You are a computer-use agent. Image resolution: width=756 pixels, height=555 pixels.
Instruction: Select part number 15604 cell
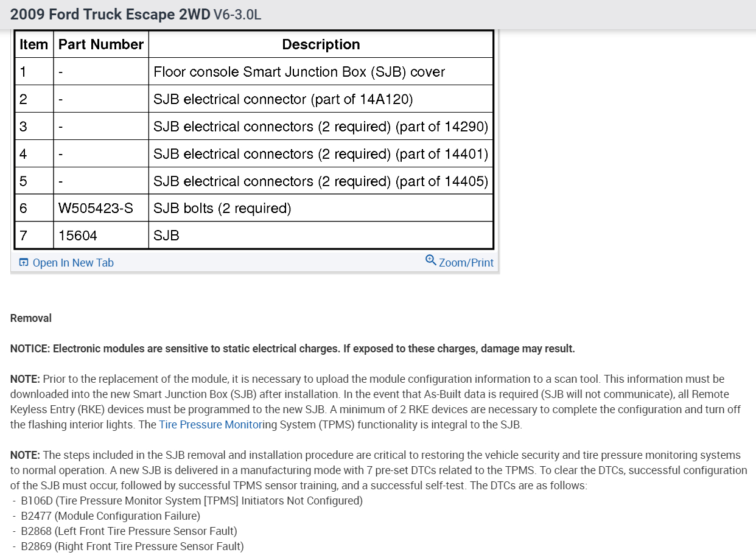click(x=101, y=236)
